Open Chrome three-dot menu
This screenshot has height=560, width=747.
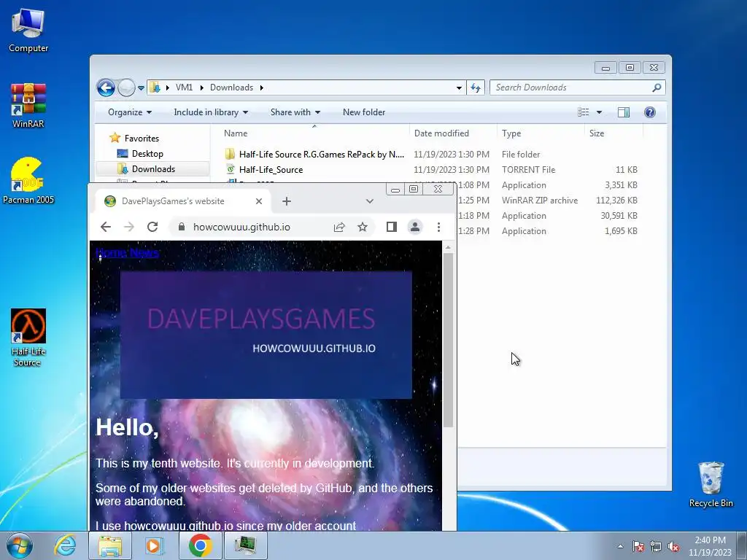point(438,227)
